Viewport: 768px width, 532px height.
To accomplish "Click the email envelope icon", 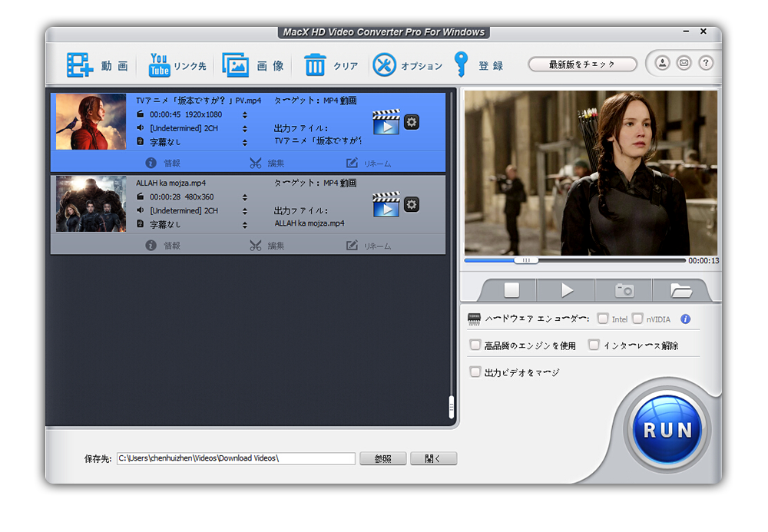I will click(x=684, y=63).
